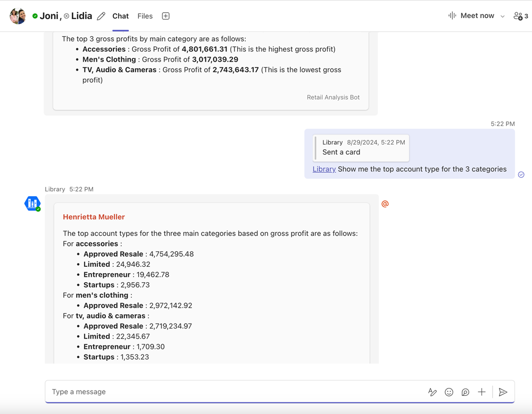Click the sent status checkmark icon
This screenshot has height=414, width=532.
click(x=521, y=175)
